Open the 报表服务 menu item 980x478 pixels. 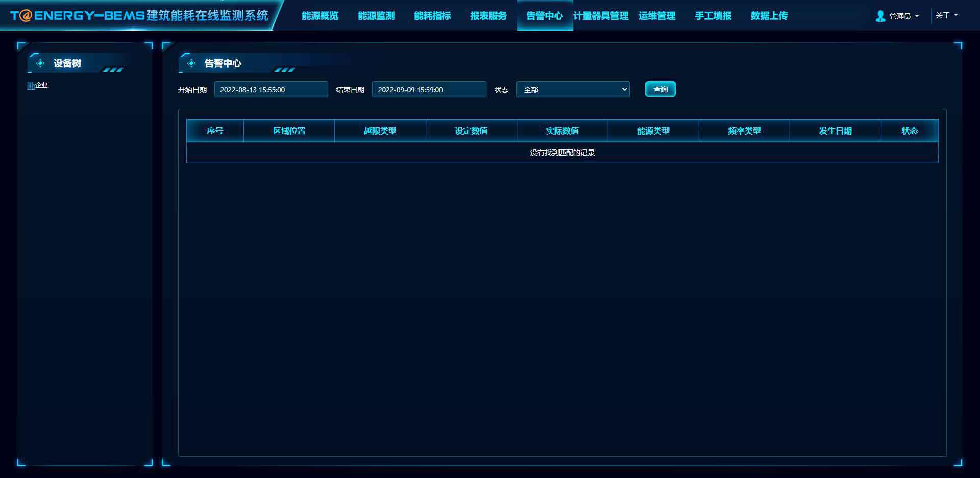click(x=488, y=16)
